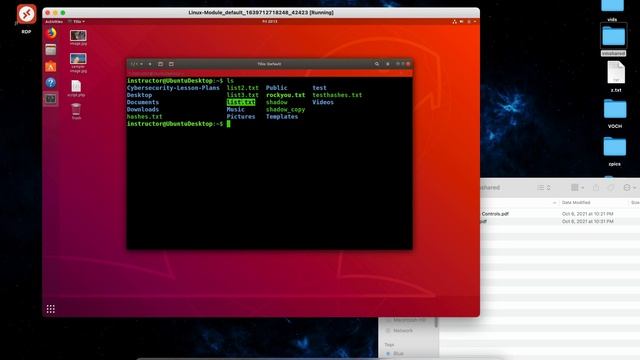Select the z.txt file on Mac desktop
640x360 pixels.
(616, 76)
